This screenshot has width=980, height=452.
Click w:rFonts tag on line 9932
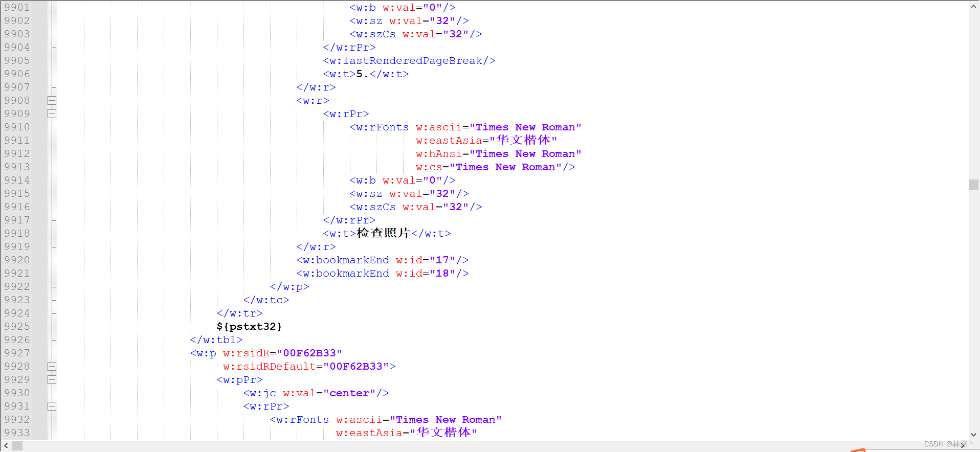click(299, 420)
